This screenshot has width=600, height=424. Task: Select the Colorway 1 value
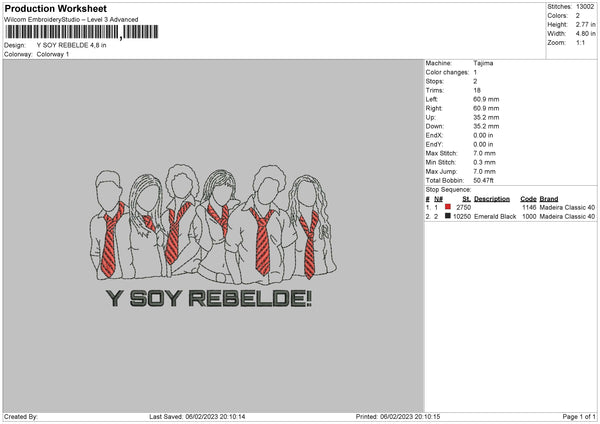click(53, 54)
